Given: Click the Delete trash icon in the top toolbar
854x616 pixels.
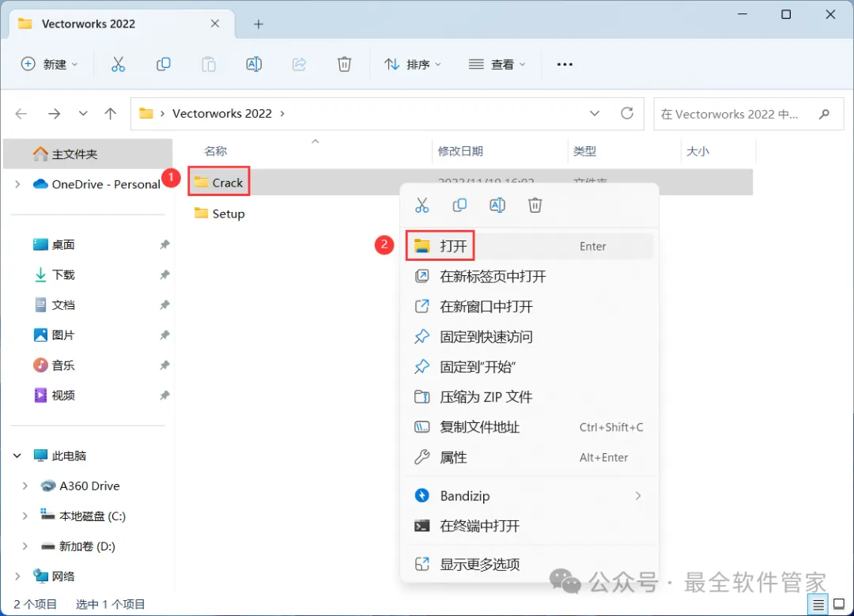Looking at the screenshot, I should point(344,64).
